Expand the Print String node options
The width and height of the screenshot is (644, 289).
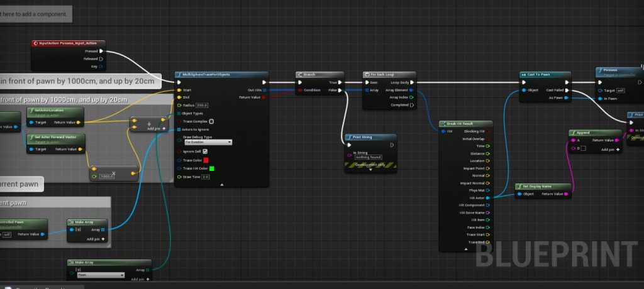(x=370, y=169)
